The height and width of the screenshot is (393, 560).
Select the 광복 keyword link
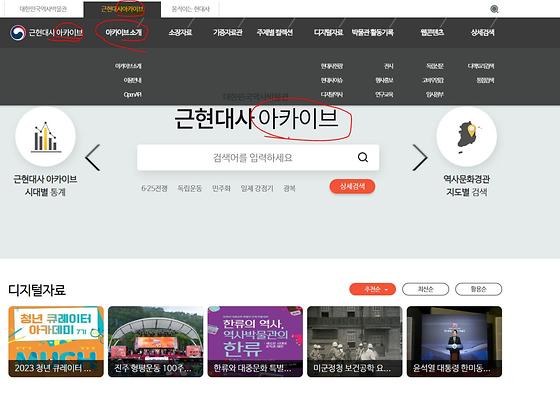click(x=289, y=188)
